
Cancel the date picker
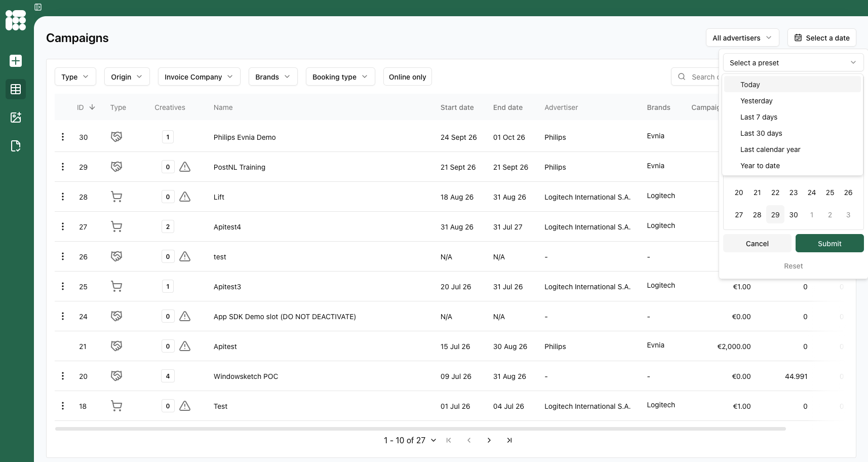pyautogui.click(x=757, y=243)
